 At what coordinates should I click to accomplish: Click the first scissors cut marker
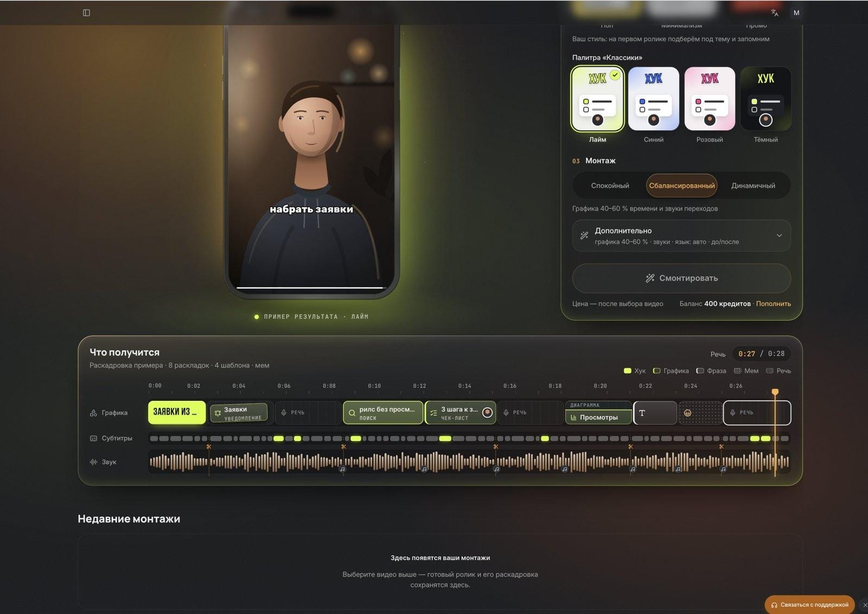click(209, 446)
